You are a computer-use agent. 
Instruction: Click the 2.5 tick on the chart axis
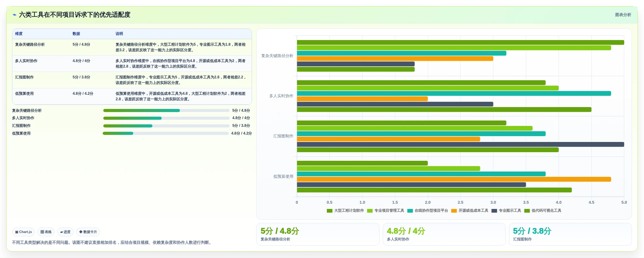point(460,202)
